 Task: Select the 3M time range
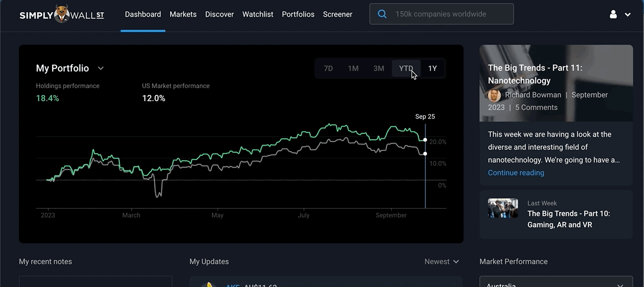click(379, 68)
